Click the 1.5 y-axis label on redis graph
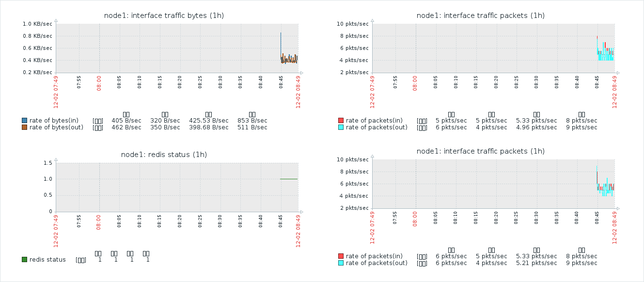 47,163
